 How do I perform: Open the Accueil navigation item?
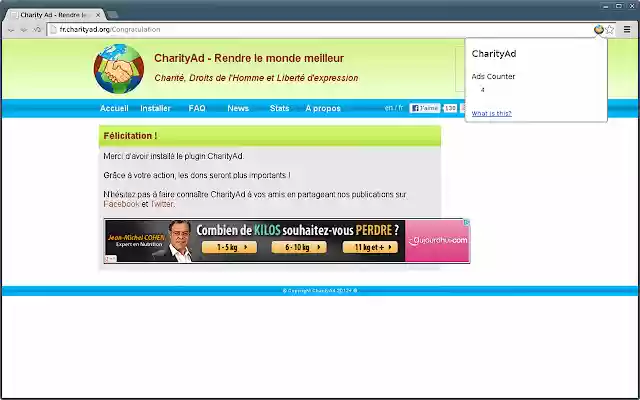click(114, 108)
